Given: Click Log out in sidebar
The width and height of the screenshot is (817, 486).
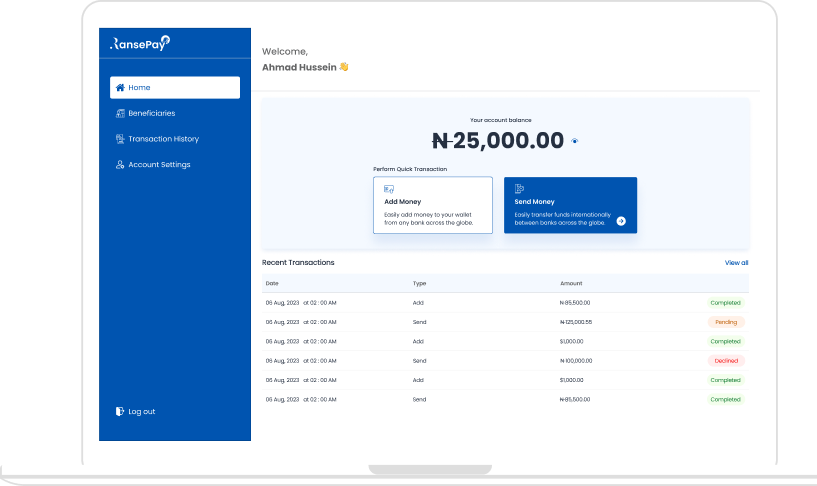Looking at the screenshot, I should pyautogui.click(x=141, y=411).
